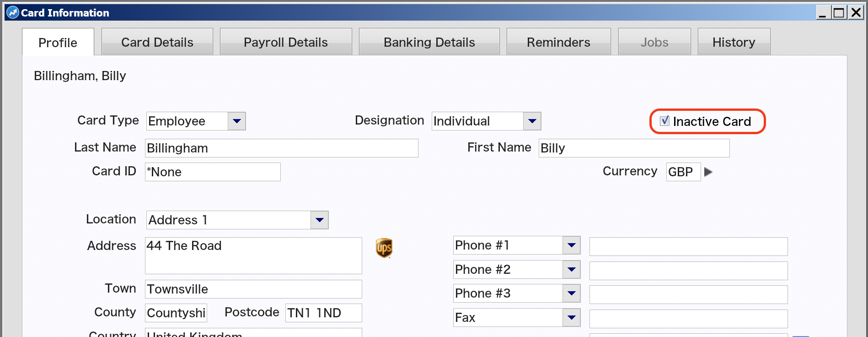868x337 pixels.
Task: Select the Reminders tab
Action: [x=558, y=42]
